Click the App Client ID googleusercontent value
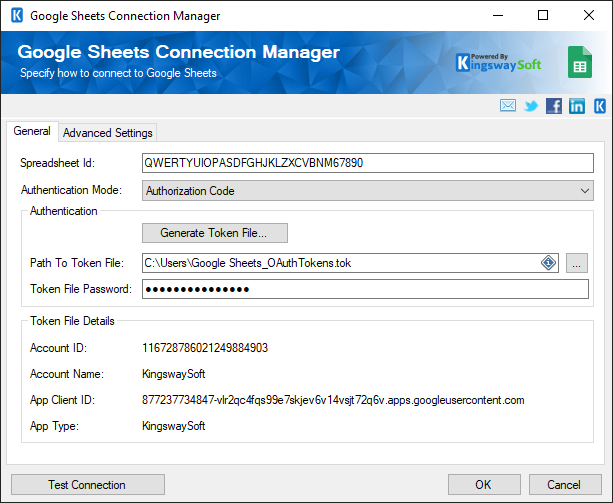This screenshot has width=613, height=503. pyautogui.click(x=333, y=400)
